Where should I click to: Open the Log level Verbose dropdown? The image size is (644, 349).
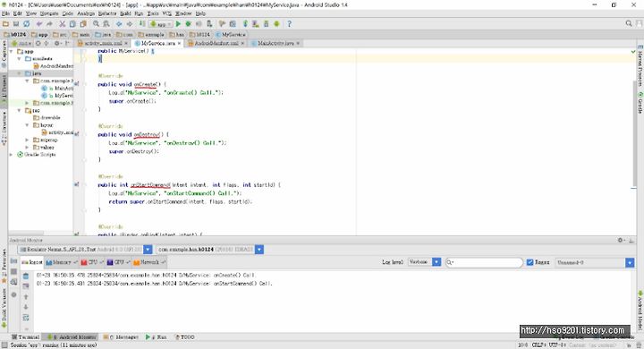pos(436,262)
